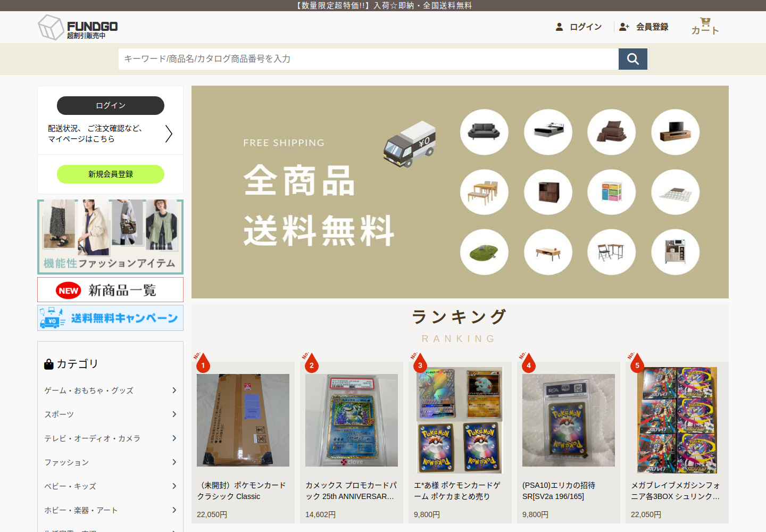
Task: Open the メガブレイブ BOX product image
Action: pos(677,420)
